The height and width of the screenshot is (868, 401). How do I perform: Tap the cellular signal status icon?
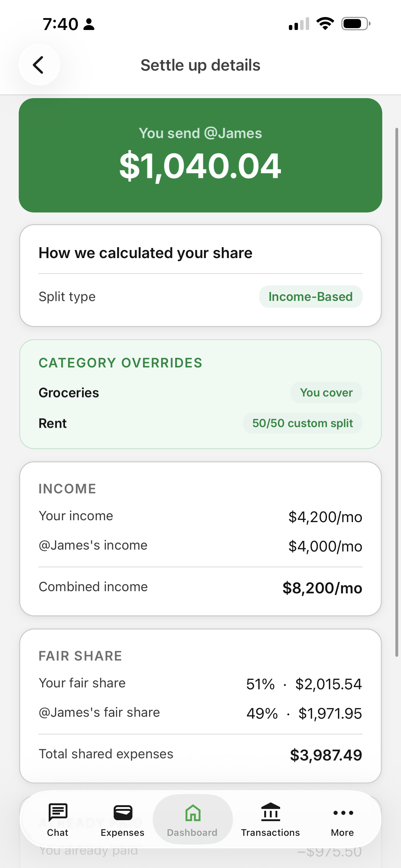click(299, 24)
